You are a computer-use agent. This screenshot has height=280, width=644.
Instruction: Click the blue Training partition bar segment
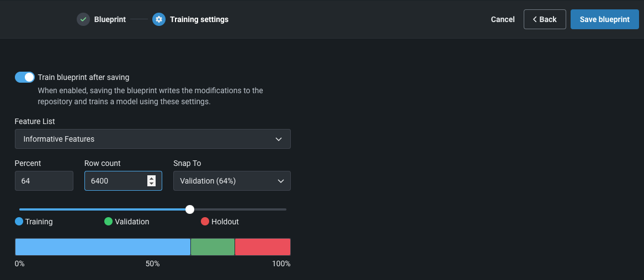pyautogui.click(x=103, y=247)
